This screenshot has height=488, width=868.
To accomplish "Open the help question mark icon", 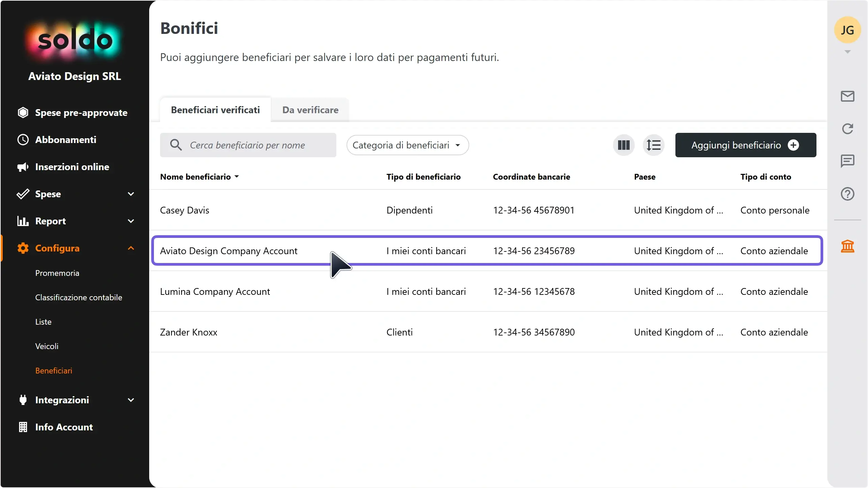I will (847, 194).
